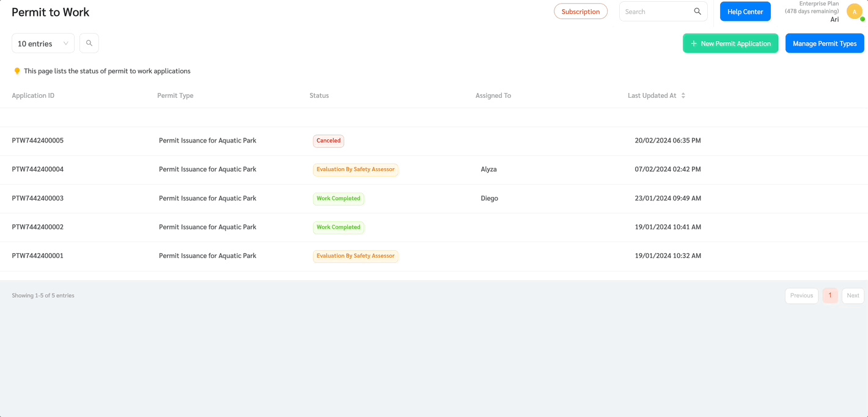Click assignee Alyza

click(x=488, y=169)
